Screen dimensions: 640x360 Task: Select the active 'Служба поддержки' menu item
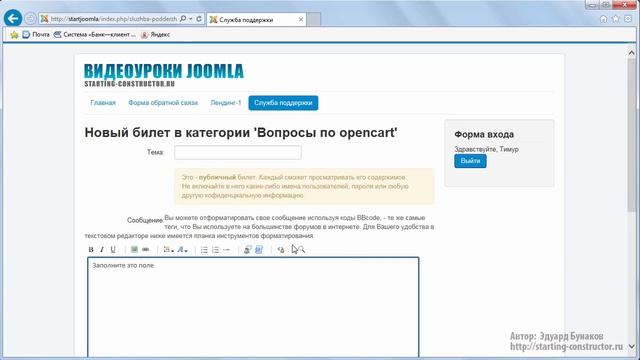pos(283,103)
